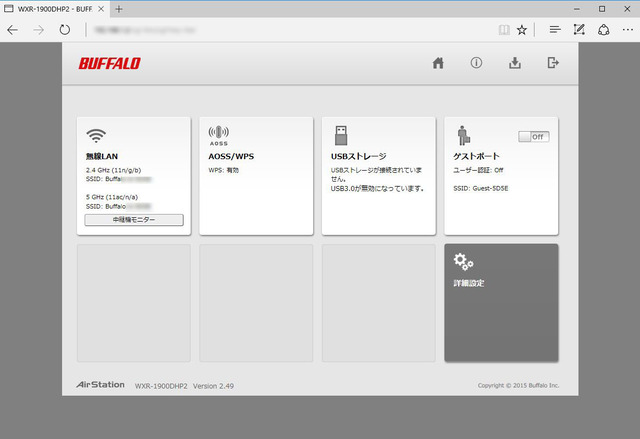Click the WXR-1900DHP2 model footer text
The width and height of the screenshot is (640, 439).
tap(161, 386)
